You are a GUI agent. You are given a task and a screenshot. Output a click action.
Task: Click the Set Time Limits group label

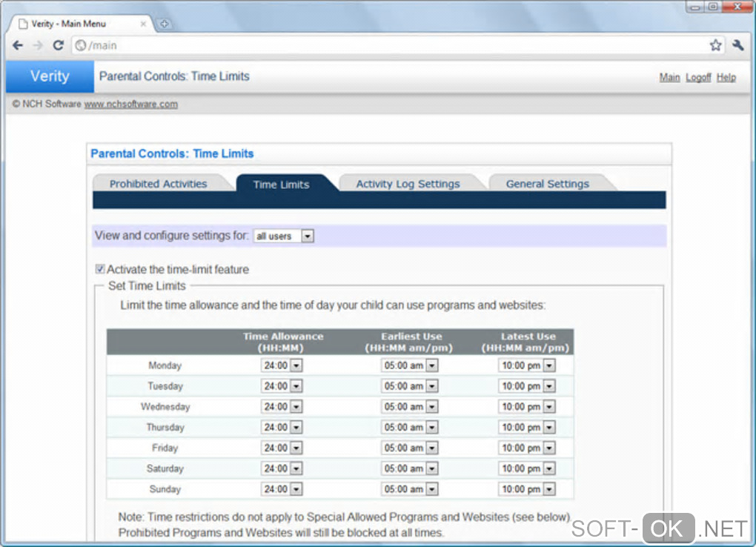pyautogui.click(x=147, y=286)
